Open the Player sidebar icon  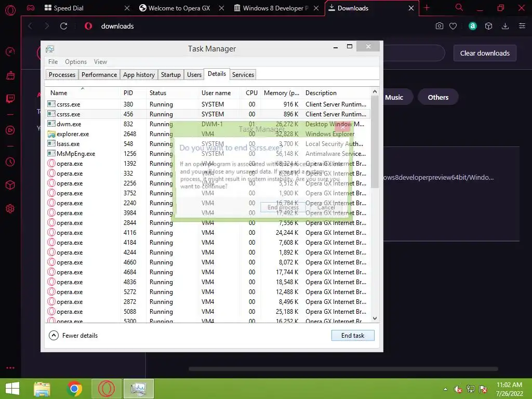tap(10, 130)
